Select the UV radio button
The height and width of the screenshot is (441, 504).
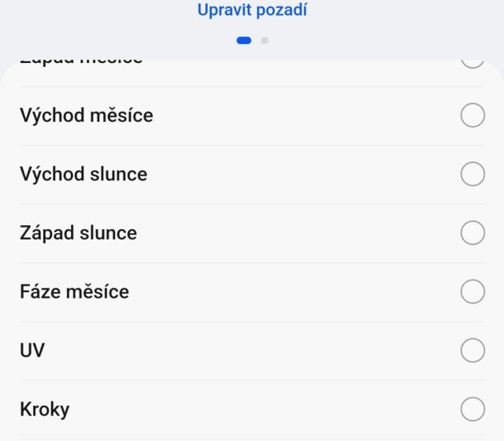coord(472,350)
